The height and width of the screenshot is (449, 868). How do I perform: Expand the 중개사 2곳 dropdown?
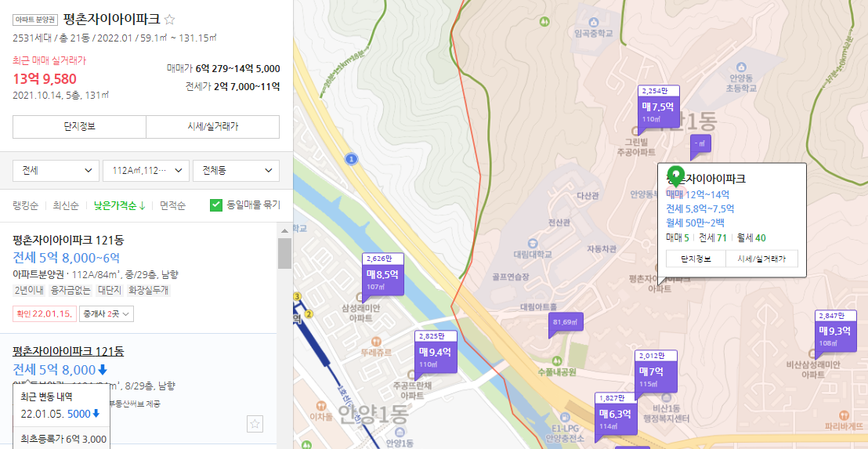coord(107,314)
